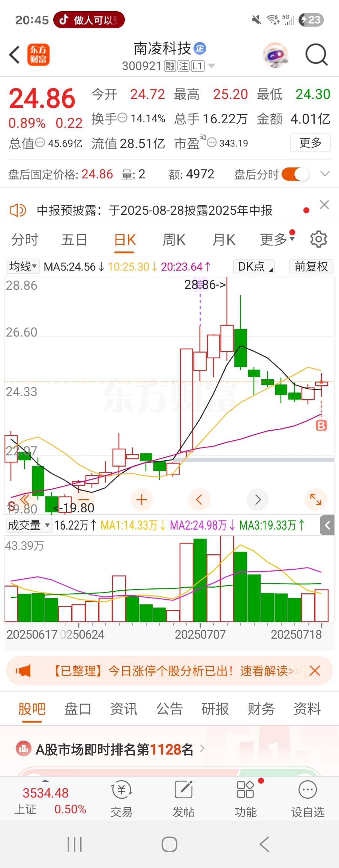Switch to 资讯 tab

pos(124,709)
